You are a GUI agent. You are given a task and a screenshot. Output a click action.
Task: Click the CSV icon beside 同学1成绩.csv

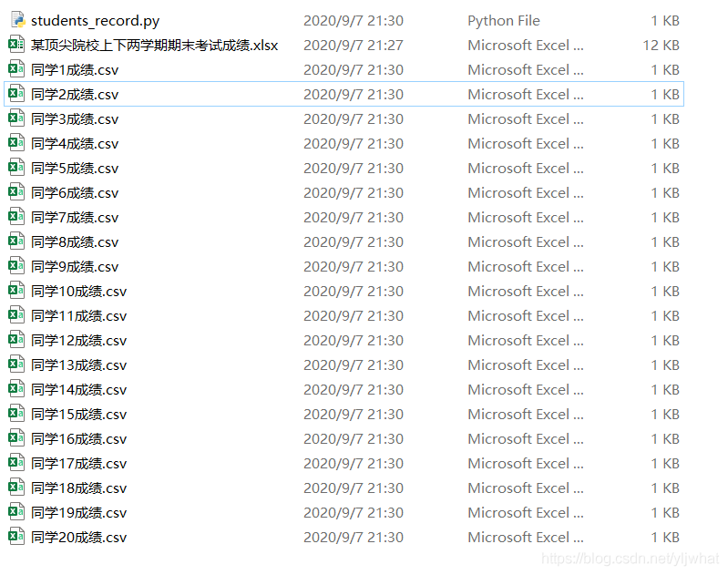16,69
